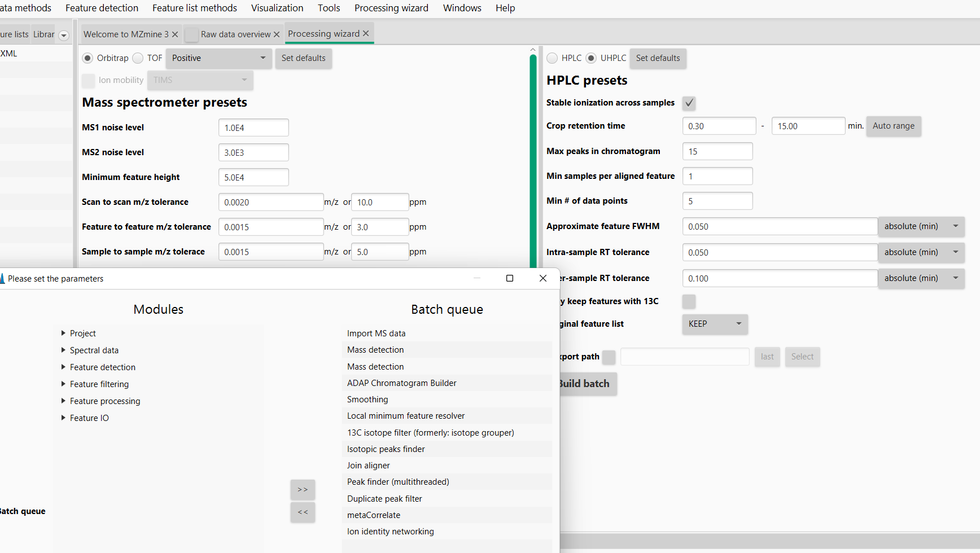Image resolution: width=980 pixels, height=553 pixels.
Task: Close the Welcome to MZmine 3 tab
Action: tap(175, 34)
